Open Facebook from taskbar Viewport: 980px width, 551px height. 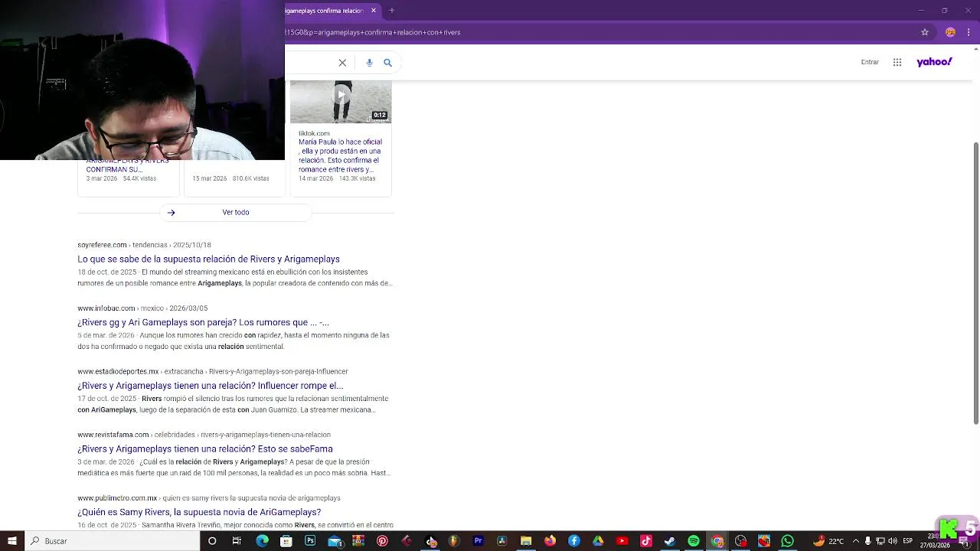click(x=573, y=541)
